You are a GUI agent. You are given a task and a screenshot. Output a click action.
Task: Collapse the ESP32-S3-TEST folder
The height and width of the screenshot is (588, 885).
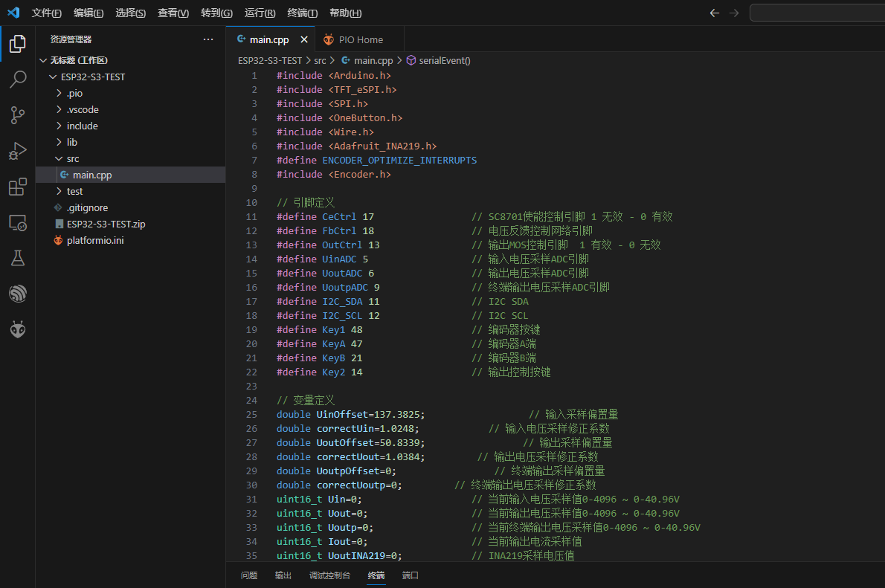click(53, 77)
